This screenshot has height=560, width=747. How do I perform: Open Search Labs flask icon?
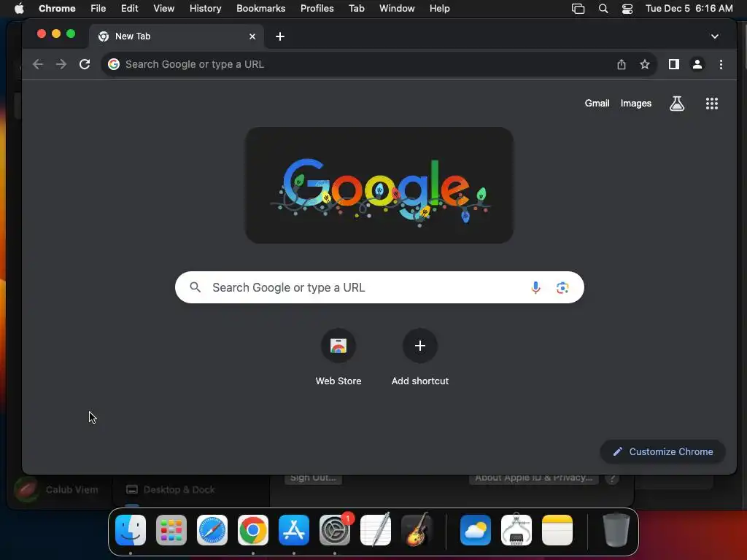click(x=677, y=104)
